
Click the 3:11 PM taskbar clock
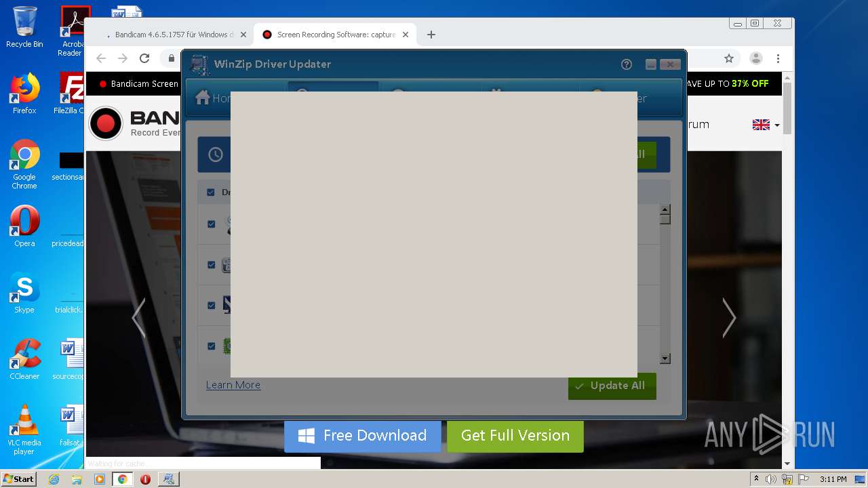[x=833, y=479]
